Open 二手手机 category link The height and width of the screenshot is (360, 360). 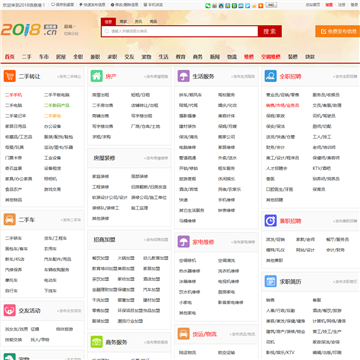(x=13, y=95)
